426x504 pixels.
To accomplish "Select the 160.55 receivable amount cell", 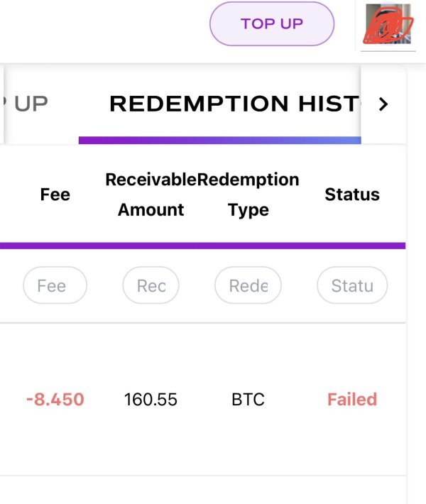I will click(x=151, y=400).
